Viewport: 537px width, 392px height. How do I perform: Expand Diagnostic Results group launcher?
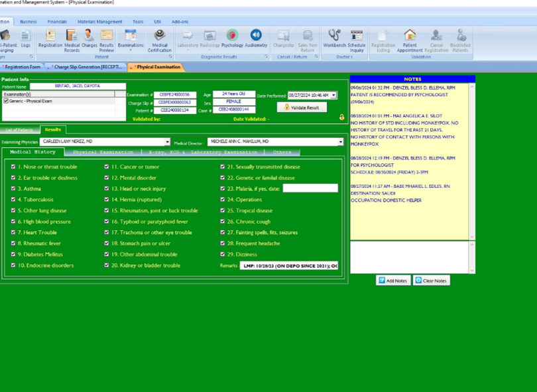(x=266, y=56)
